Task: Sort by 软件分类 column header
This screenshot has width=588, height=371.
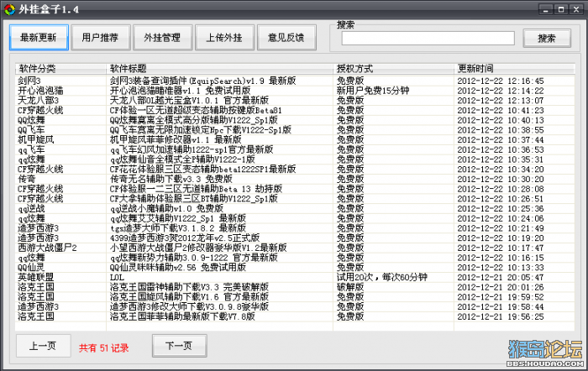Action: coord(60,69)
